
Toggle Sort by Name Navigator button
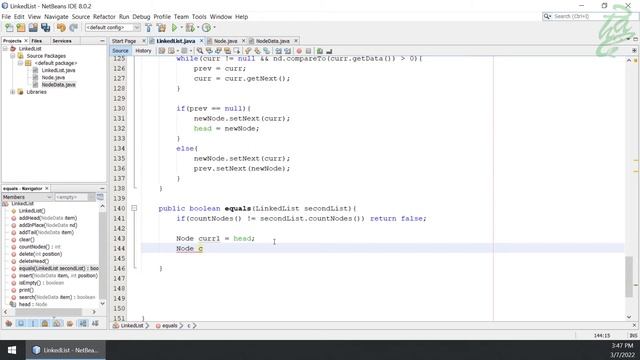(83, 324)
